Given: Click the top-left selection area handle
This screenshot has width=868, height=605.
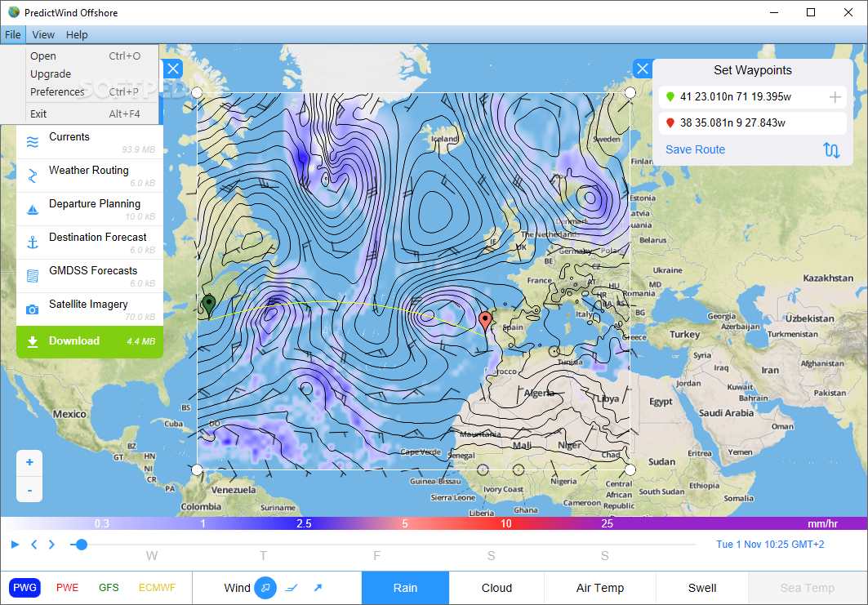Looking at the screenshot, I should click(197, 92).
